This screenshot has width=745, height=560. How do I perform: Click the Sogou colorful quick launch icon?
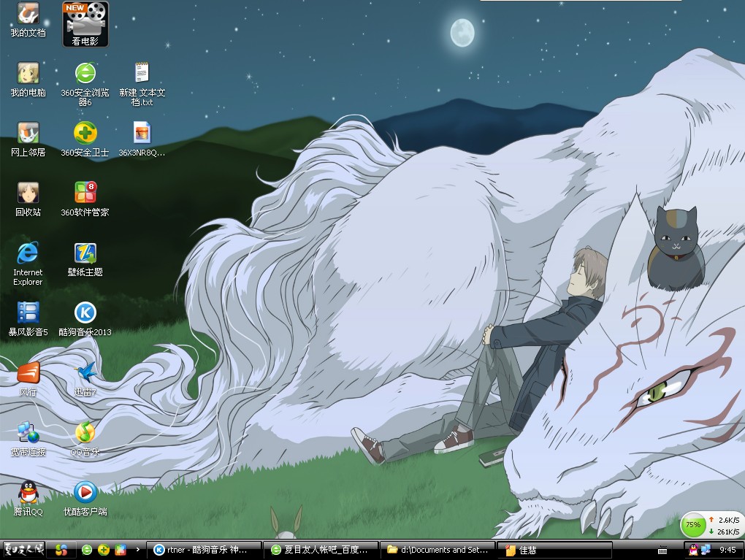[x=61, y=550]
